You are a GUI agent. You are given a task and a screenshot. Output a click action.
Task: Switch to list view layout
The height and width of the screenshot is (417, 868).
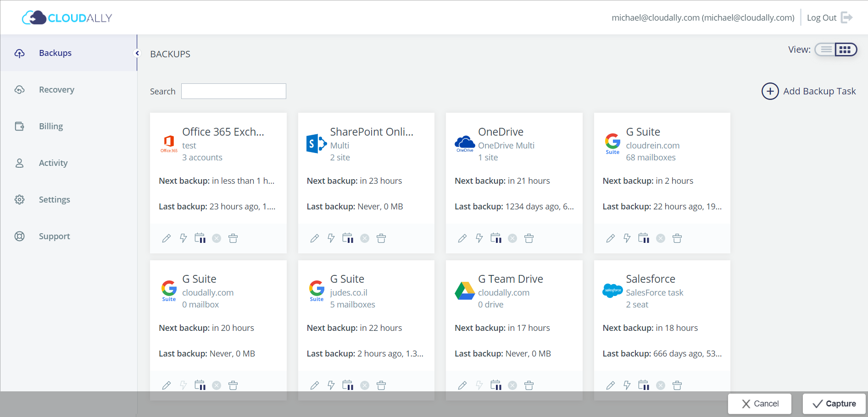[x=826, y=49]
